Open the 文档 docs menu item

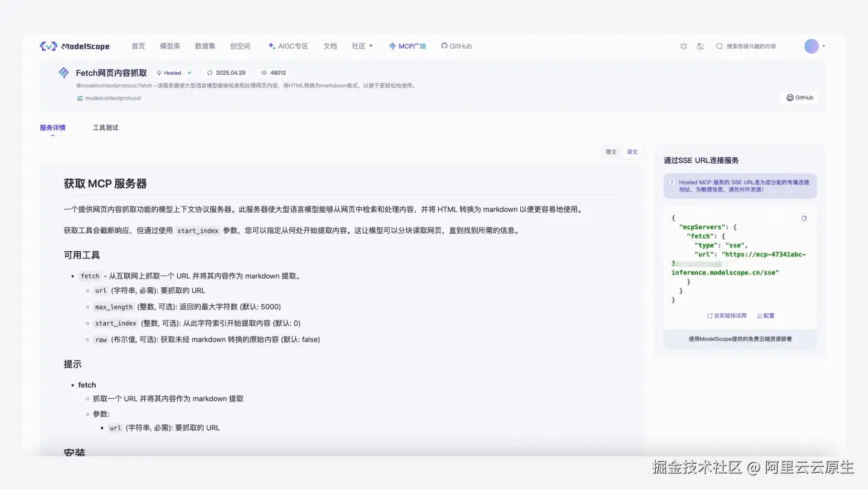click(x=330, y=46)
